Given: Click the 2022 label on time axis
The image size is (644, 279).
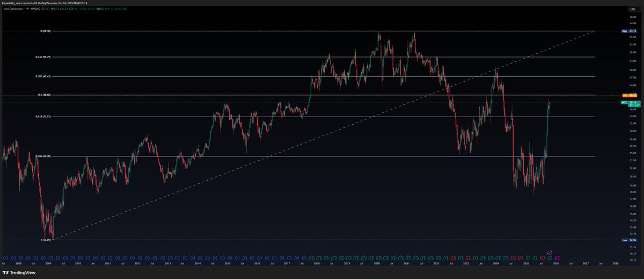Looking at the screenshot, I should point(436,264).
